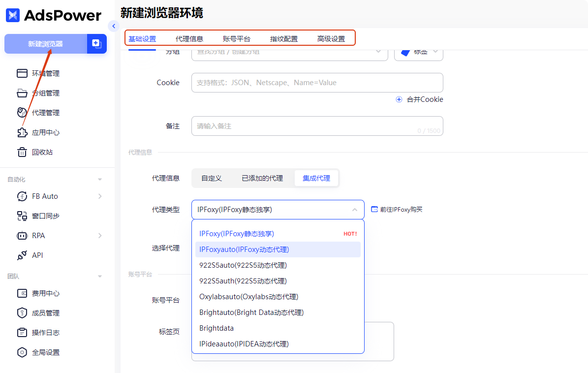Click the 全局设置 gear icon
This screenshot has height=373, width=588.
22,352
